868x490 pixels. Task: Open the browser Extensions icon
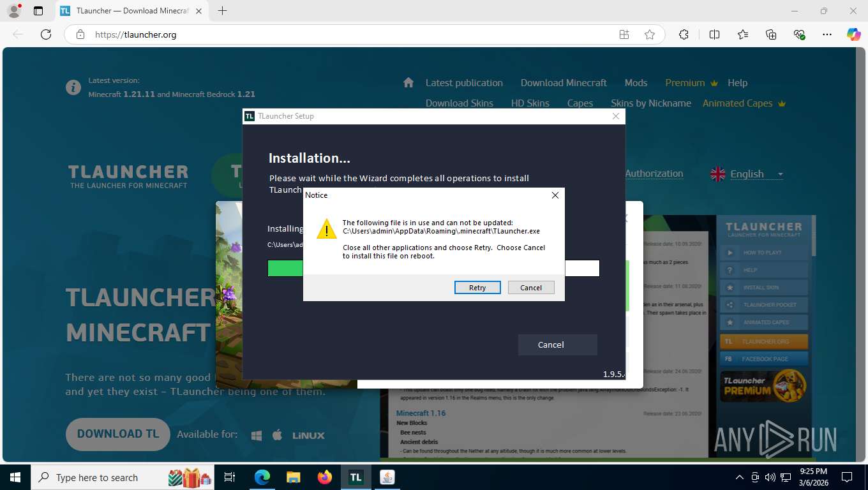[x=684, y=34]
